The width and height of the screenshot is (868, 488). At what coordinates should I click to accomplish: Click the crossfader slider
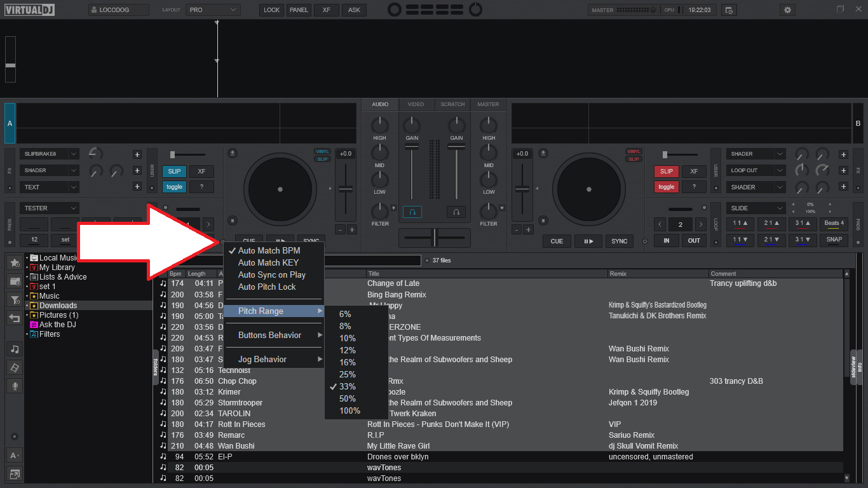point(435,238)
